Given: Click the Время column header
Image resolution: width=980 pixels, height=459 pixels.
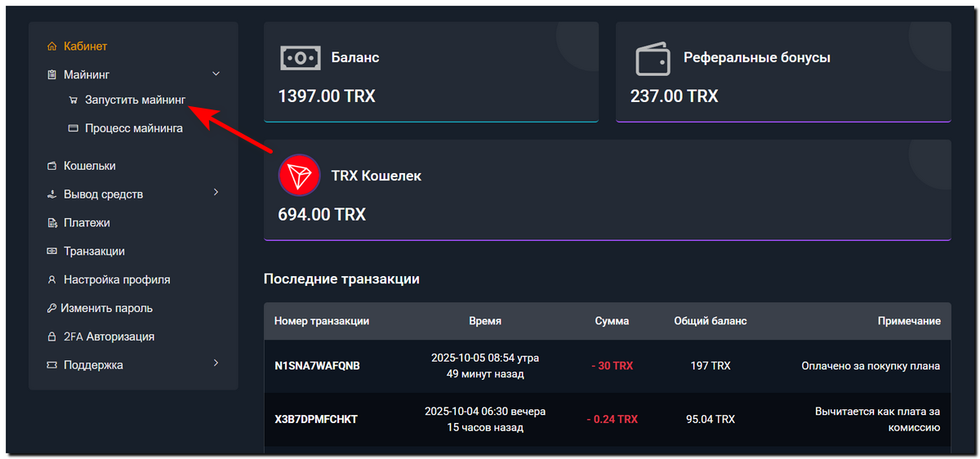Looking at the screenshot, I should coord(485,321).
